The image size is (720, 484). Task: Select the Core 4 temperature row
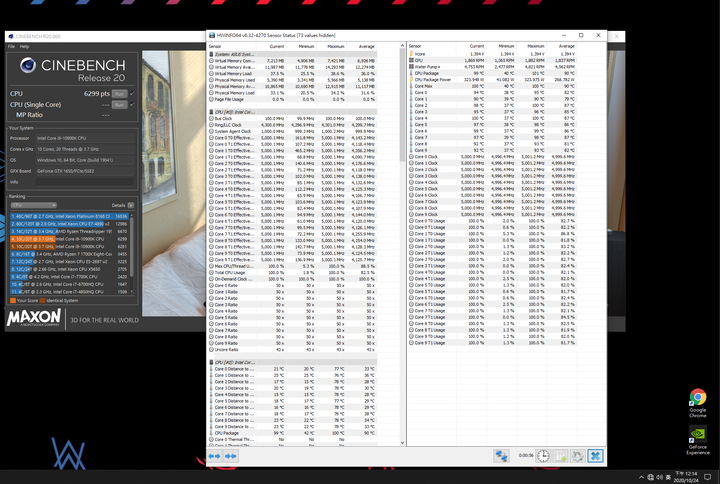pos(492,118)
